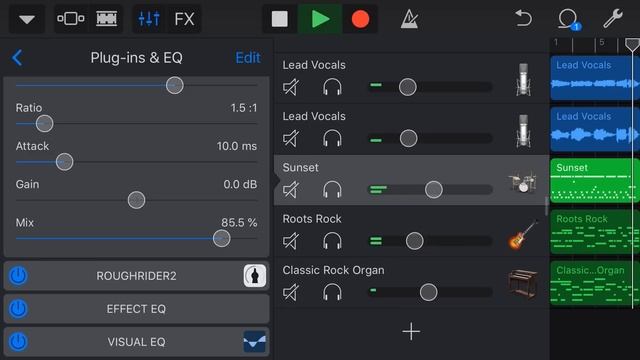Click second Lead Vocals volume knob
The height and width of the screenshot is (360, 640).
coord(409,138)
